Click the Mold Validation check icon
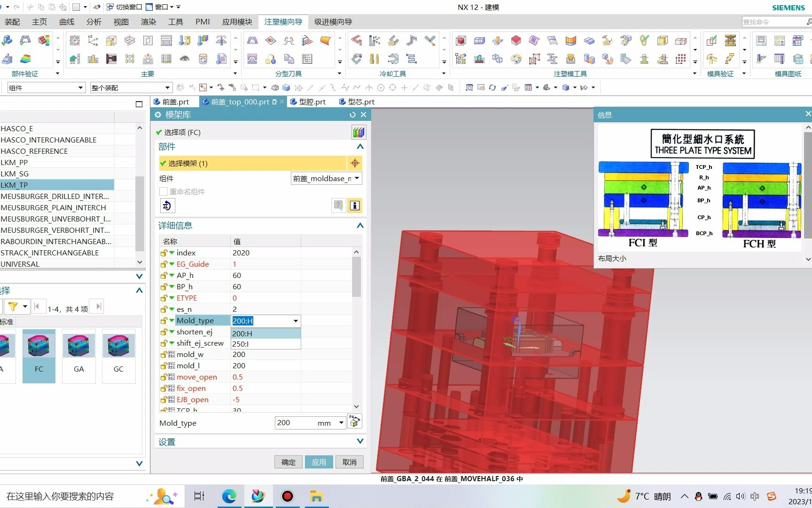The height and width of the screenshot is (508, 812). point(711,40)
